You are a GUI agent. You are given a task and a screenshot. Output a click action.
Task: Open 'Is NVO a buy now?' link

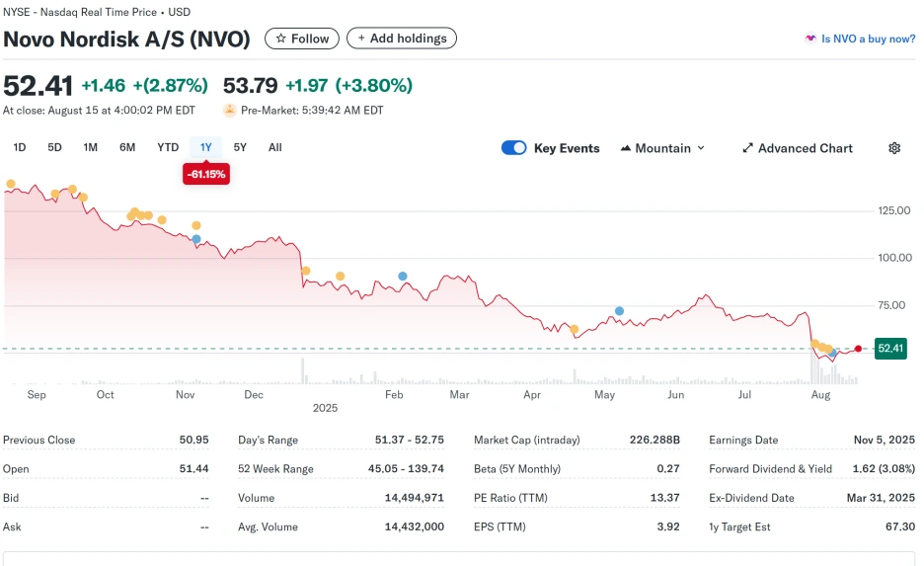868,39
